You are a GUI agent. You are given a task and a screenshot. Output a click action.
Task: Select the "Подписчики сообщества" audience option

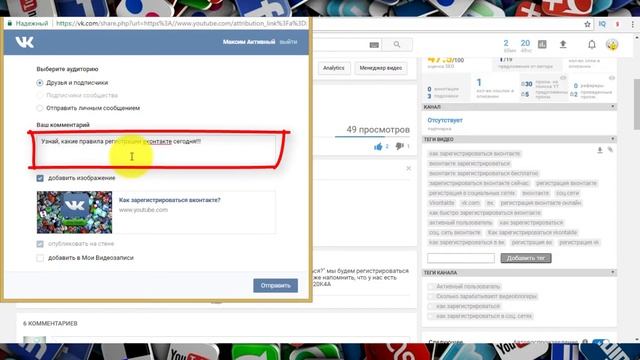click(x=40, y=96)
